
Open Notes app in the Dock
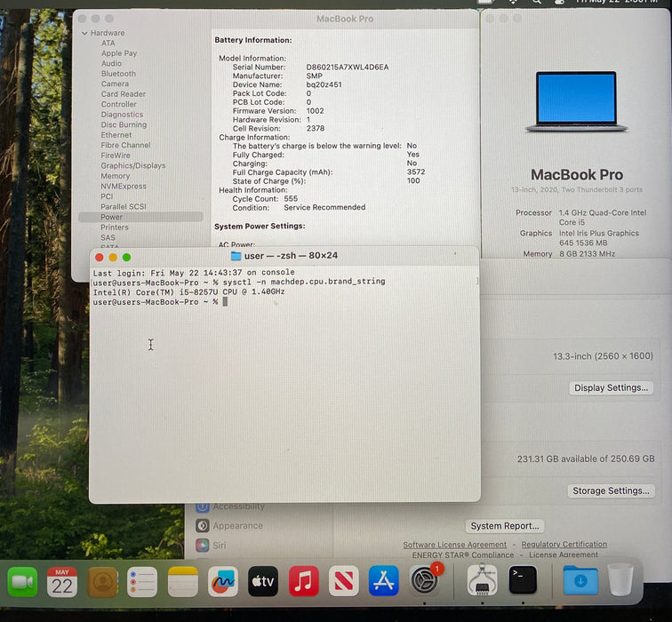coord(182,582)
